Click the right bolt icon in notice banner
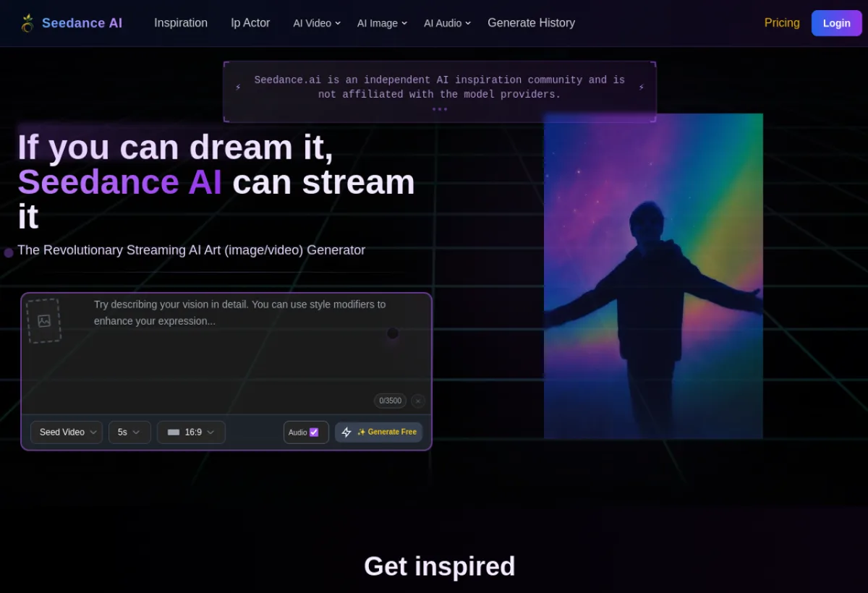Screen dimensions: 868x593 [x=641, y=88]
